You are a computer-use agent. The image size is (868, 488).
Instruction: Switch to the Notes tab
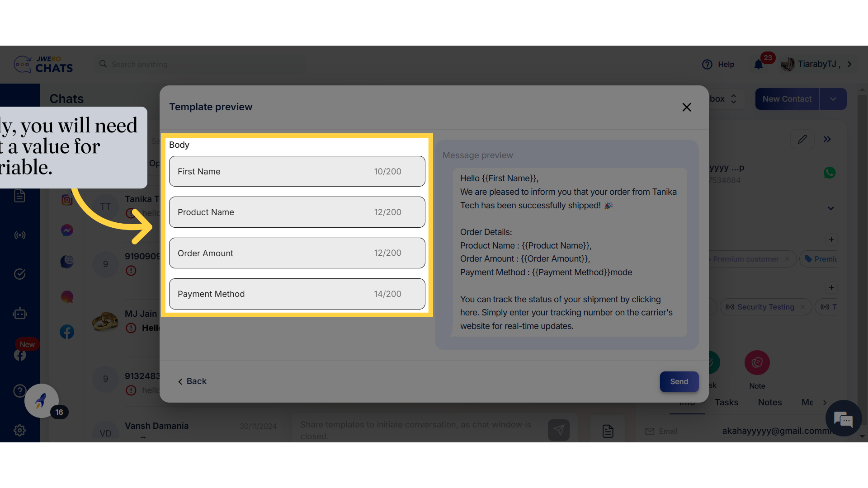(769, 403)
